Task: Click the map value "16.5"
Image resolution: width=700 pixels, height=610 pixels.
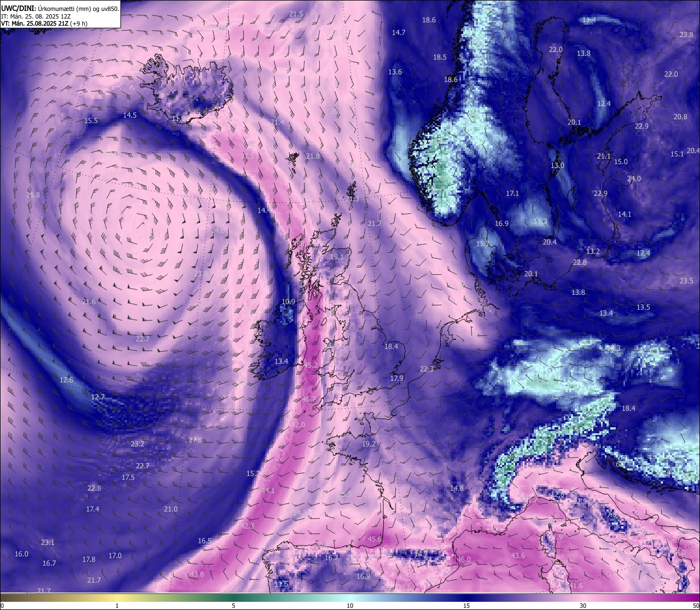Action: [x=205, y=541]
